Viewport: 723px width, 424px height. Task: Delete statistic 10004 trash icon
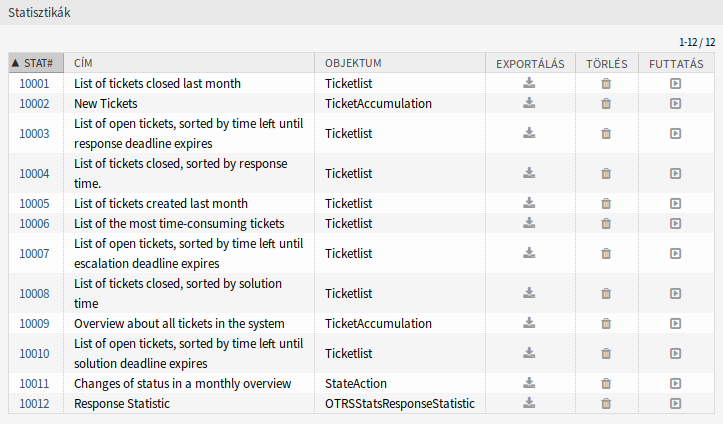pos(606,174)
